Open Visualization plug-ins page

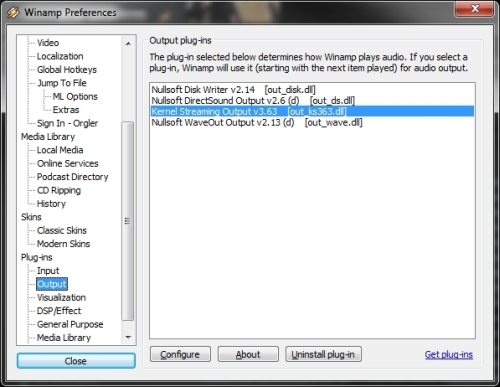click(61, 297)
